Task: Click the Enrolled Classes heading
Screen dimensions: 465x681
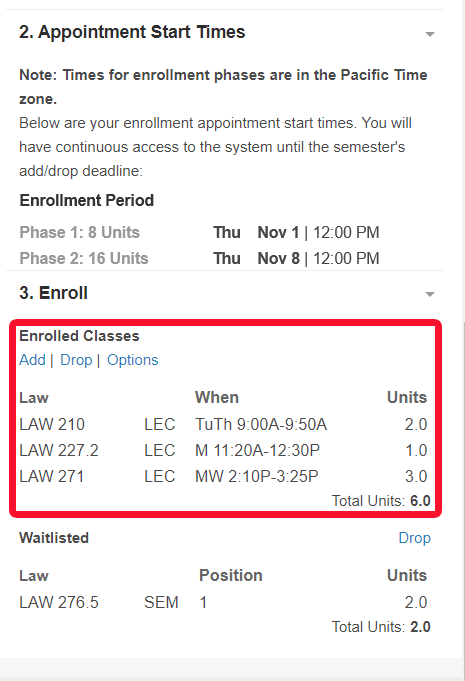Action: click(79, 336)
